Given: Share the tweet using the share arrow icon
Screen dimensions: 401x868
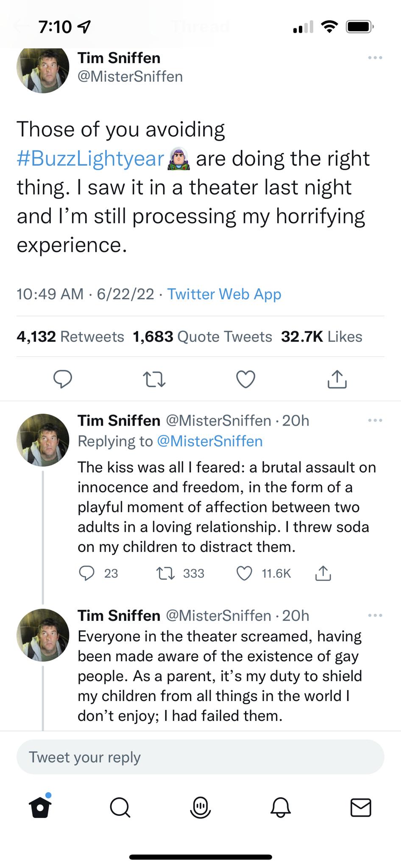Looking at the screenshot, I should click(337, 379).
